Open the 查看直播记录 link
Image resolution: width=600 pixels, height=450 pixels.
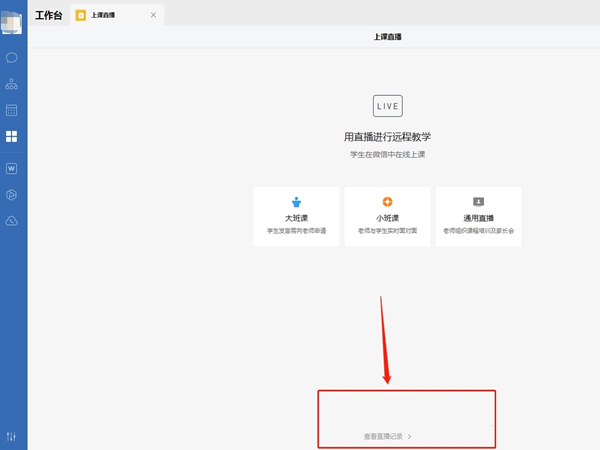click(x=383, y=437)
